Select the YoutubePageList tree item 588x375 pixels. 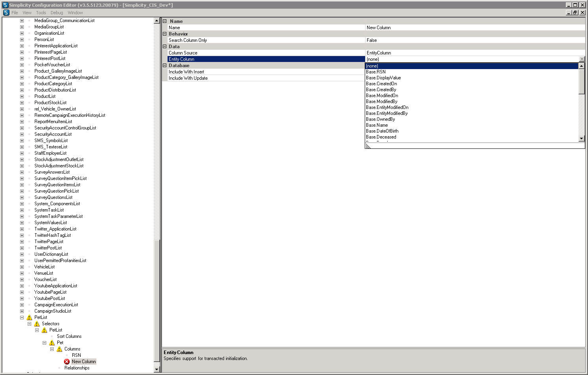(50, 292)
